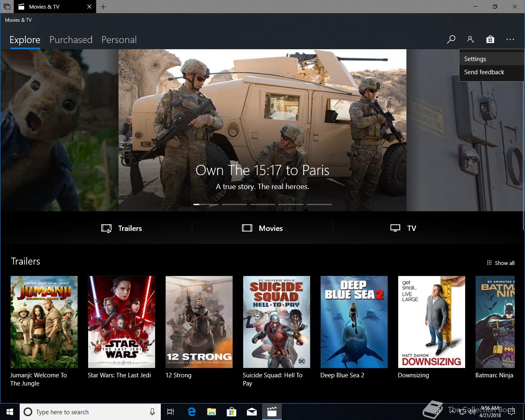Open Task View on the taskbar
Viewport: 525px width, 420px height.
tap(171, 412)
